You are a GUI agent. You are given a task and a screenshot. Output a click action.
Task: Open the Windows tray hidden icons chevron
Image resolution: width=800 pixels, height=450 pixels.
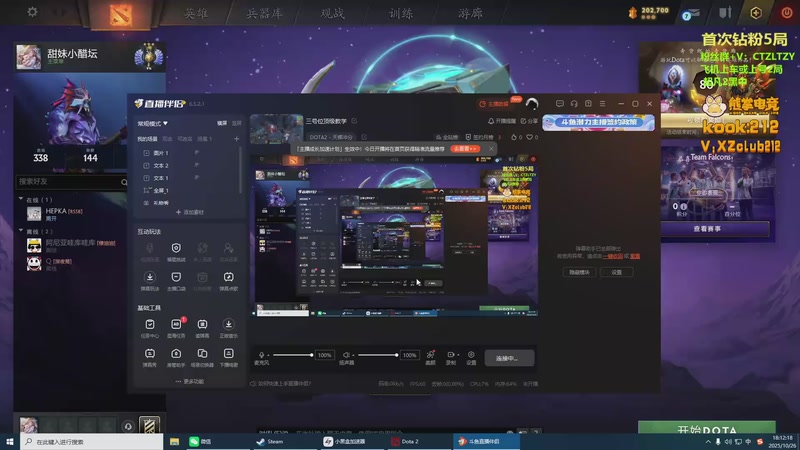pyautogui.click(x=708, y=442)
